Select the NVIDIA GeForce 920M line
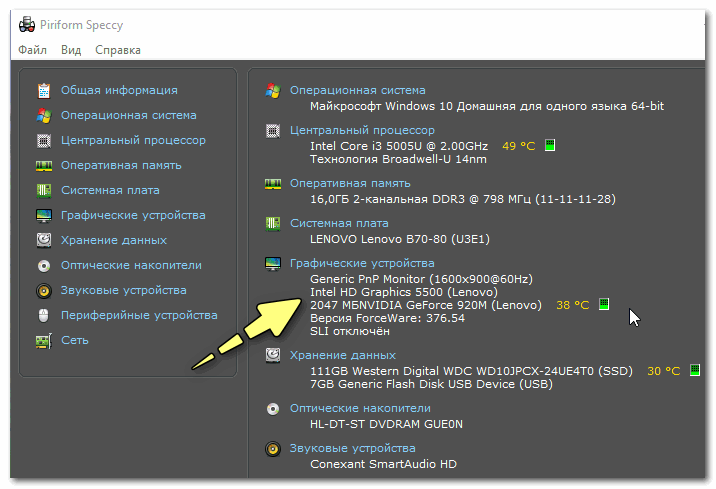The image size is (716, 489). point(426,305)
